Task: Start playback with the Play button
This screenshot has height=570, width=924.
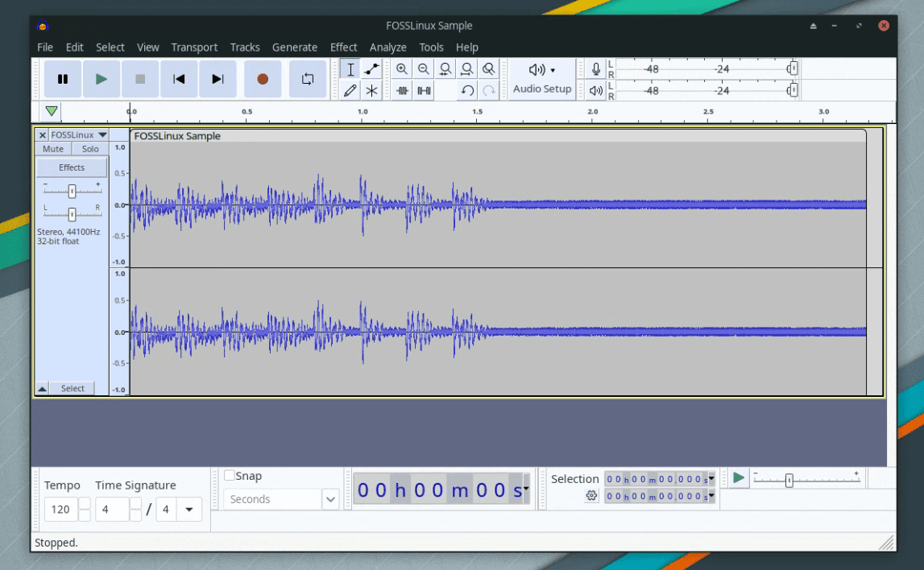Action: click(102, 79)
